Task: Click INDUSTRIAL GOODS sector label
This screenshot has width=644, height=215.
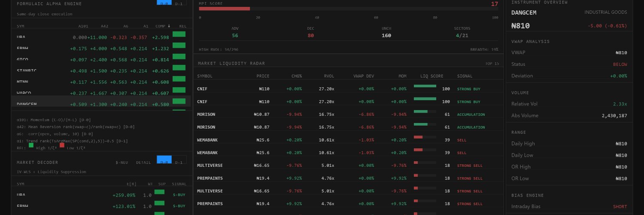Action: [606, 12]
